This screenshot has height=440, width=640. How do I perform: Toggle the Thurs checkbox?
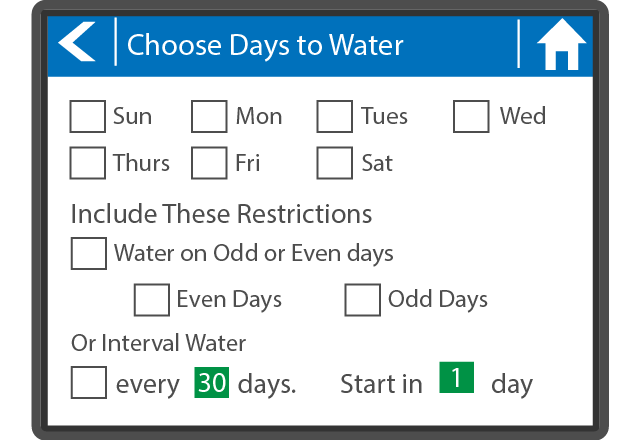click(x=88, y=163)
